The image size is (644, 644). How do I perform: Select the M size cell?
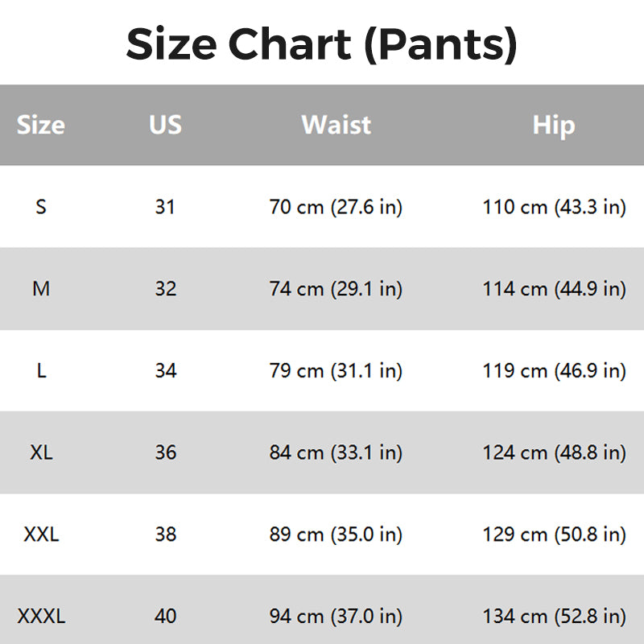point(41,289)
